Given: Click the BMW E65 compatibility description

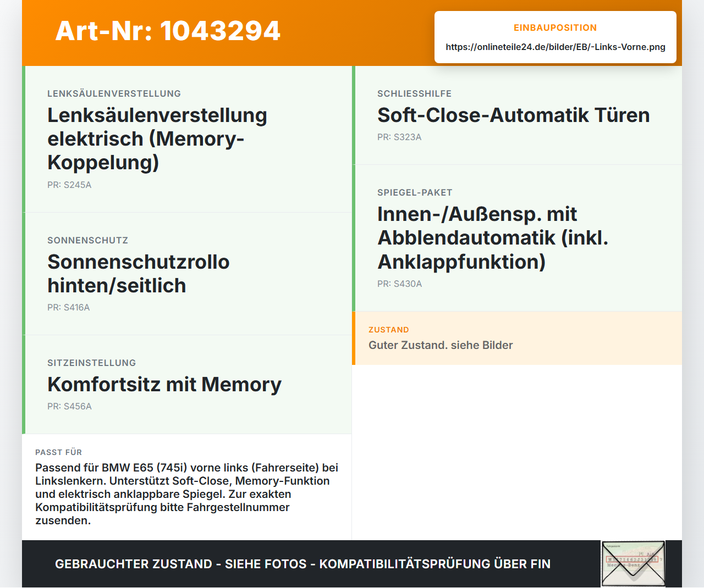Looking at the screenshot, I should pos(187,494).
